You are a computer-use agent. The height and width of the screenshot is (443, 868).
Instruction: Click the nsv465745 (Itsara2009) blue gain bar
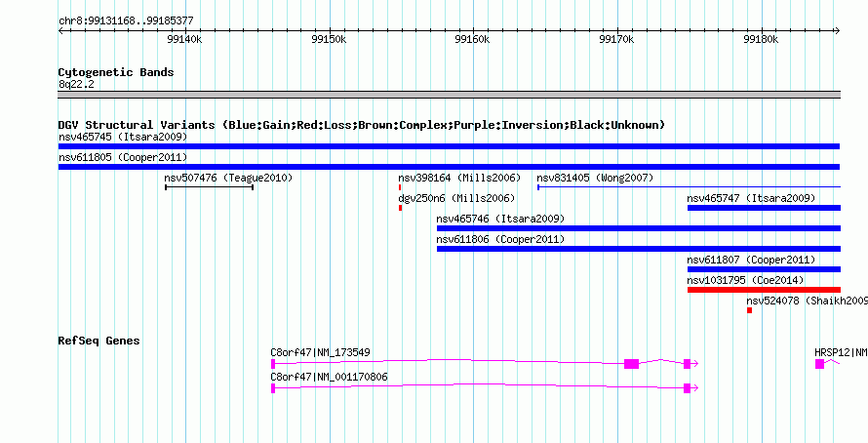point(449,146)
